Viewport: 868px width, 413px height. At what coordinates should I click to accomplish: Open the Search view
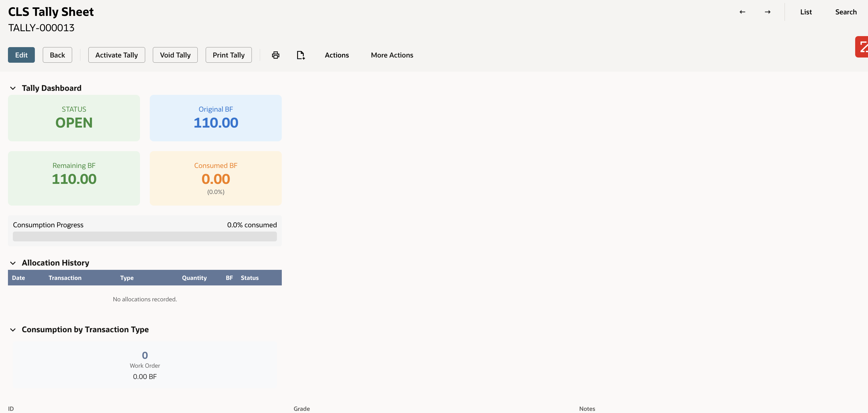846,12
